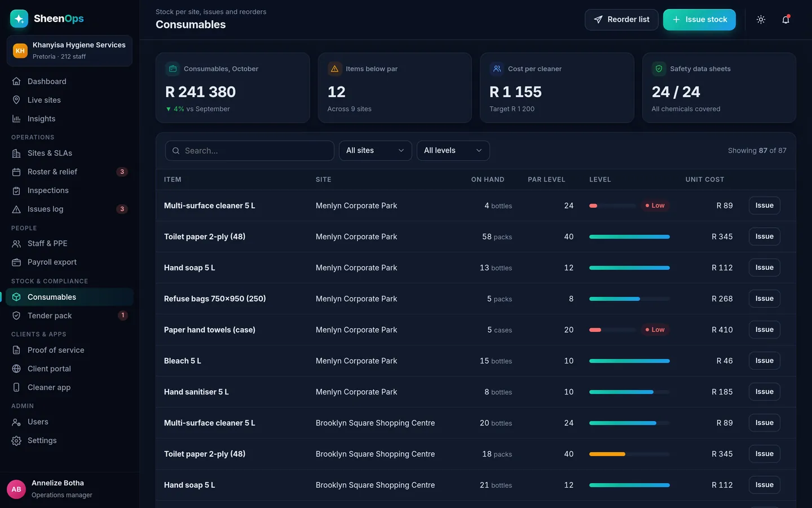Select Consumables in the sidebar
Viewport: 812px width, 508px height.
coord(69,297)
